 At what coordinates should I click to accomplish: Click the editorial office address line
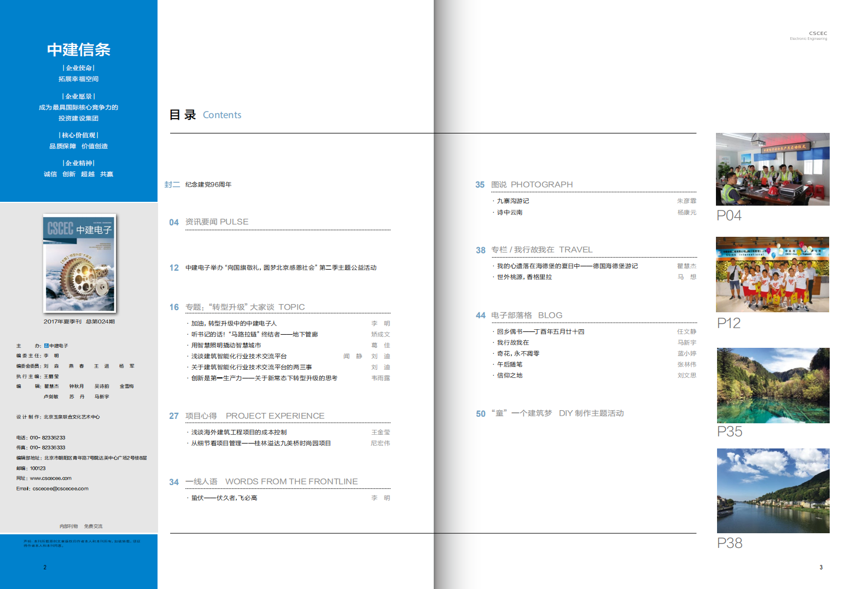point(81,458)
